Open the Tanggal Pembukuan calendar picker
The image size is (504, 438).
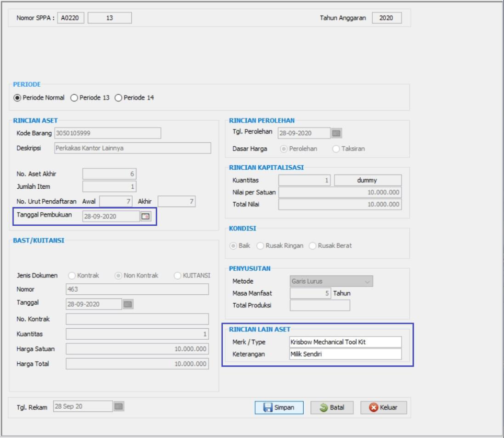tap(146, 216)
